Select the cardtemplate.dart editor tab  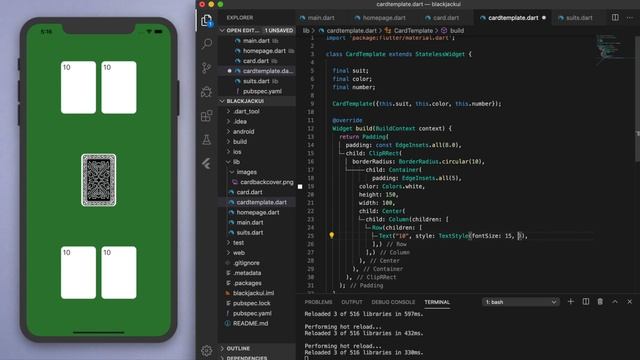513,18
